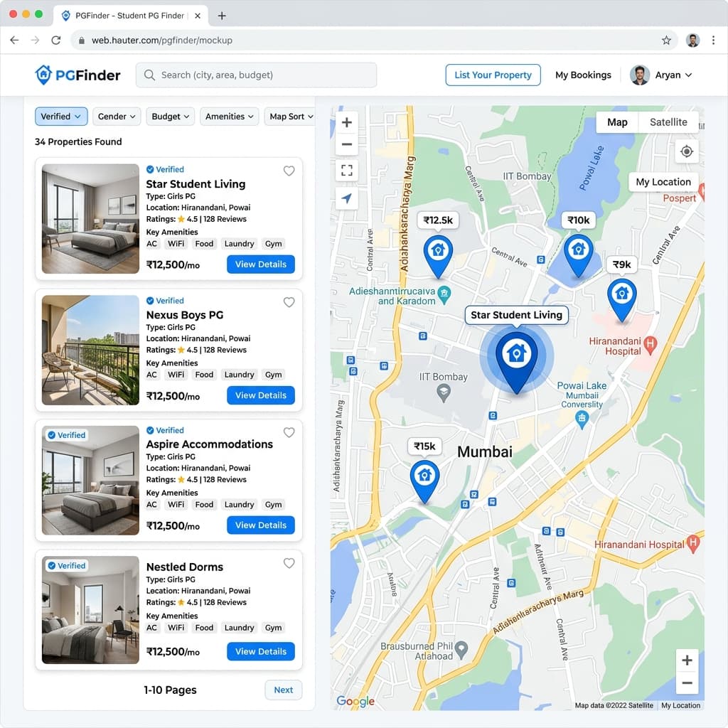
Task: Zoom in with the map's top-left plus button
Action: point(346,122)
